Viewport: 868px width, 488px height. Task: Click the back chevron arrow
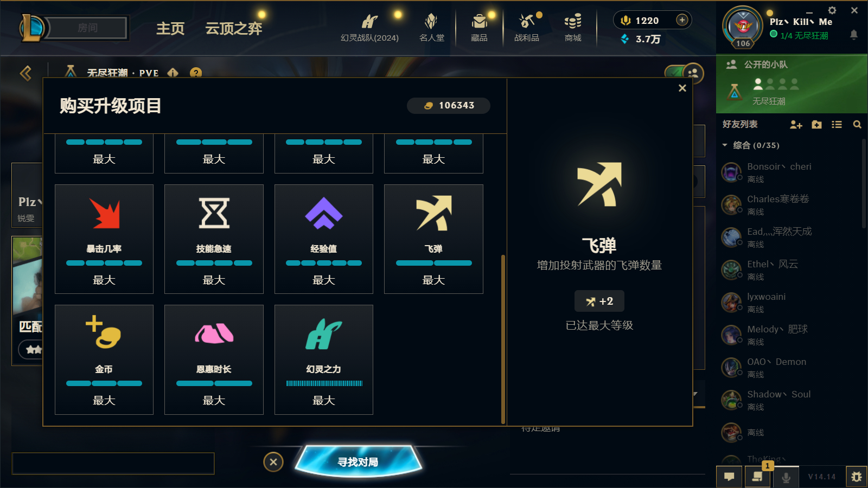pyautogui.click(x=25, y=73)
